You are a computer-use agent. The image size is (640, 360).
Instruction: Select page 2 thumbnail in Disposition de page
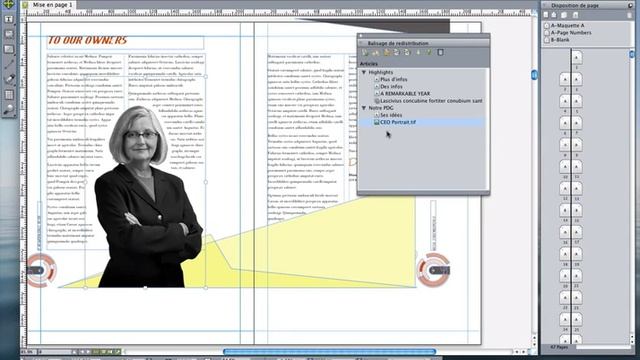pos(565,79)
